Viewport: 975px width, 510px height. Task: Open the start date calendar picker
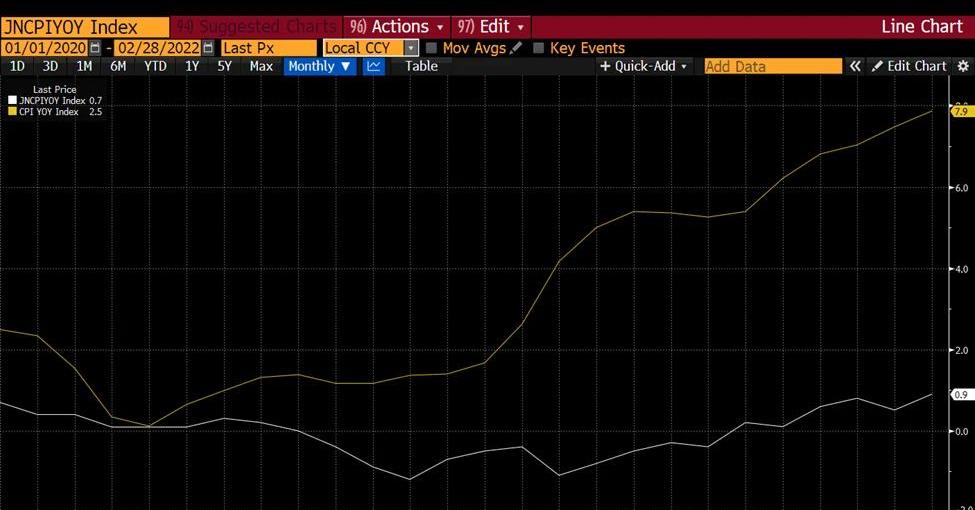[x=95, y=48]
